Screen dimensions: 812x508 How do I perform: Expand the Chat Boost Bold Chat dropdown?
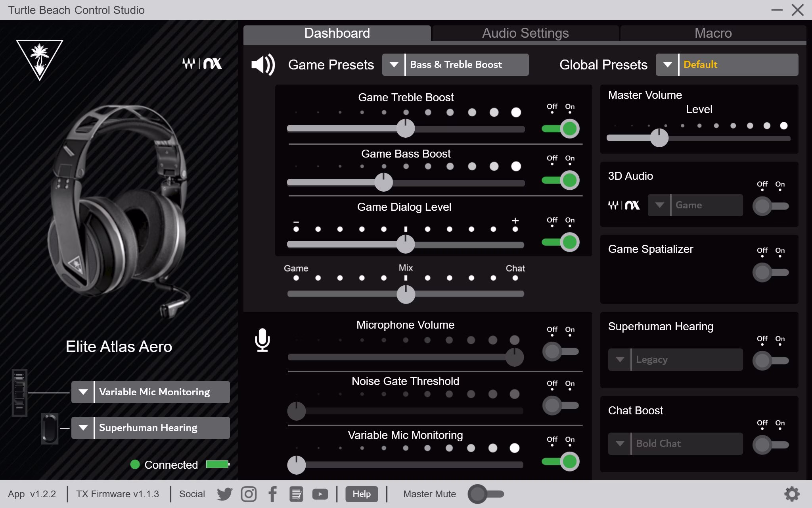click(x=619, y=444)
